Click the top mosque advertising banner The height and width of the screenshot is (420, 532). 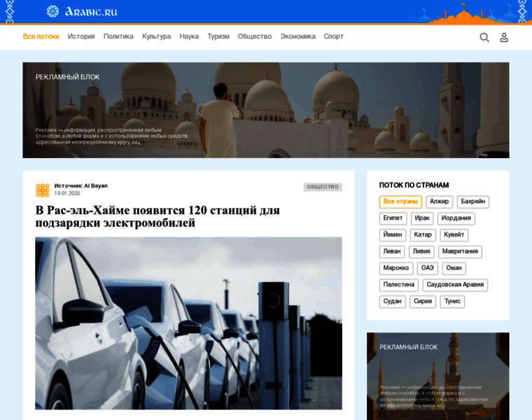pos(266,111)
